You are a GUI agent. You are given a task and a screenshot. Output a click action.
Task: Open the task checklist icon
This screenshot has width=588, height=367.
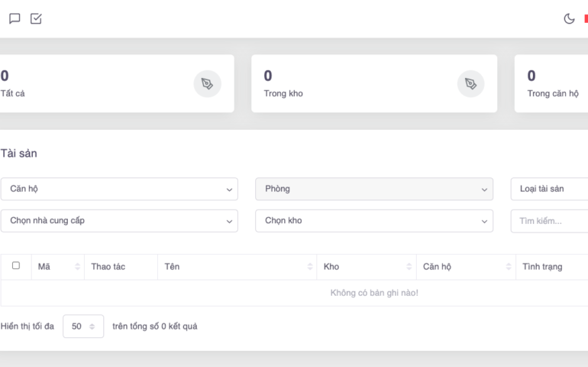pyautogui.click(x=36, y=18)
